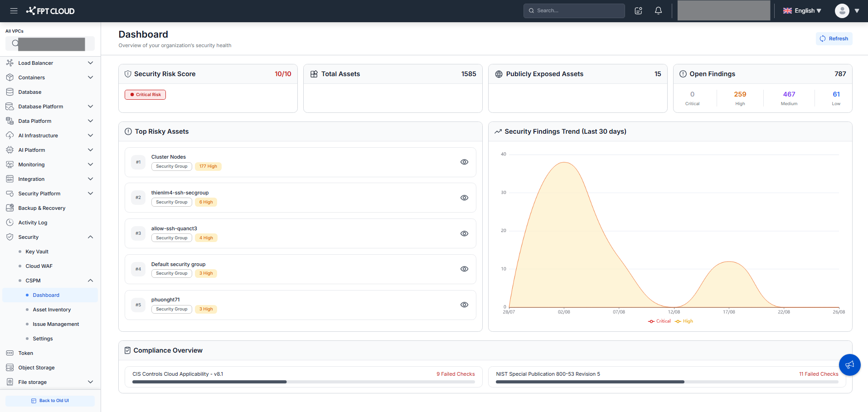Click the Data Platform icon

(x=10, y=121)
